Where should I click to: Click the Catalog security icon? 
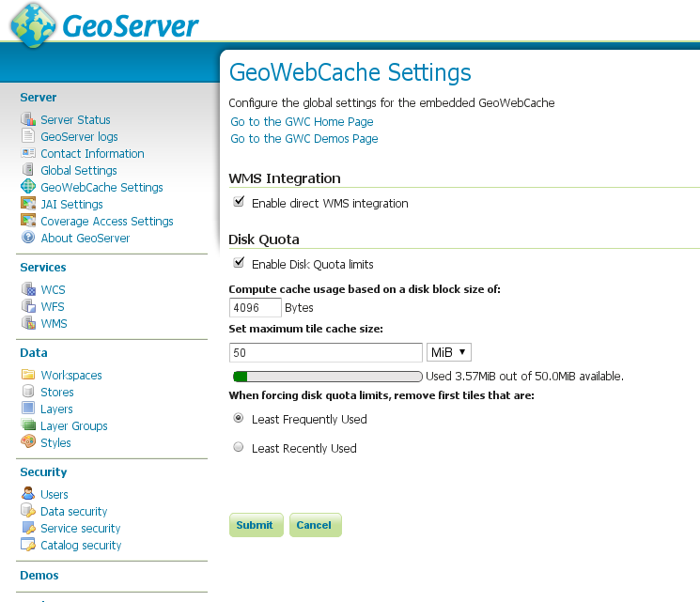click(28, 544)
